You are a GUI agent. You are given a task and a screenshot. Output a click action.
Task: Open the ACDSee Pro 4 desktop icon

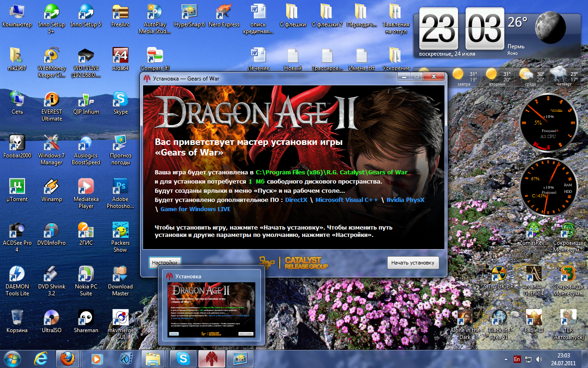pyautogui.click(x=17, y=237)
